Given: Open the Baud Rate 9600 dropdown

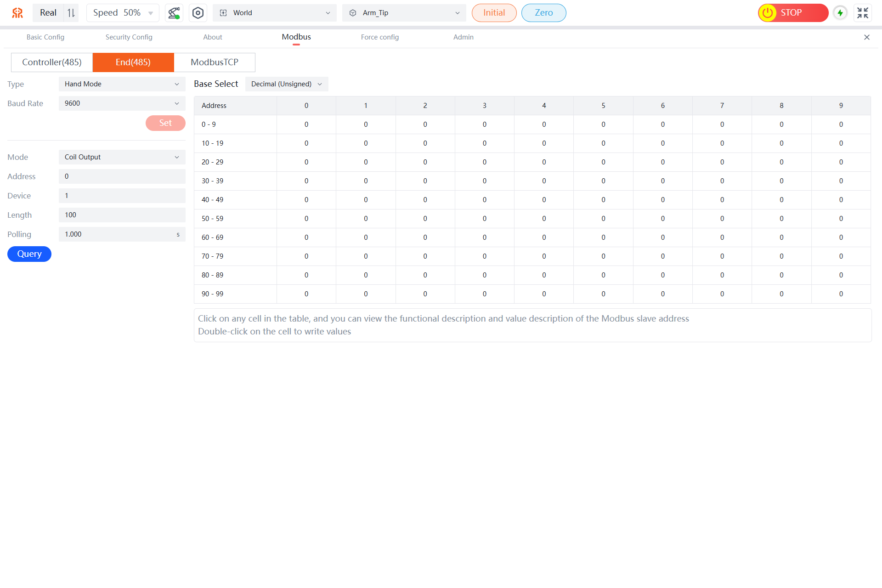Looking at the screenshot, I should pyautogui.click(x=122, y=103).
